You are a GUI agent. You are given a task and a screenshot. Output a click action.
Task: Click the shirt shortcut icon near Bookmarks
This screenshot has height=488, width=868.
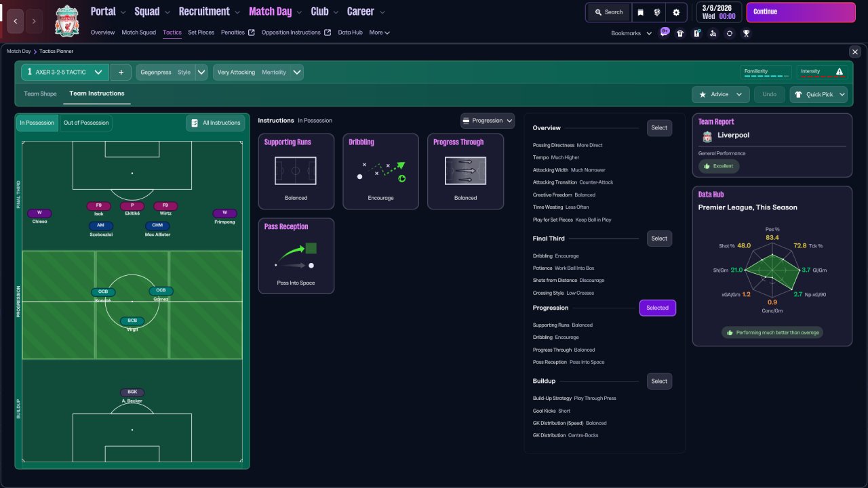pos(680,33)
